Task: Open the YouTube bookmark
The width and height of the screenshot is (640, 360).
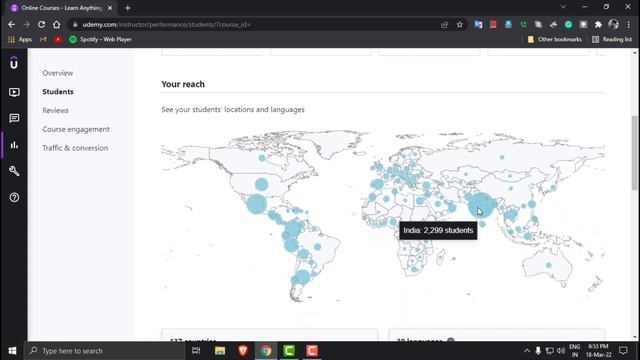Action: coord(58,40)
